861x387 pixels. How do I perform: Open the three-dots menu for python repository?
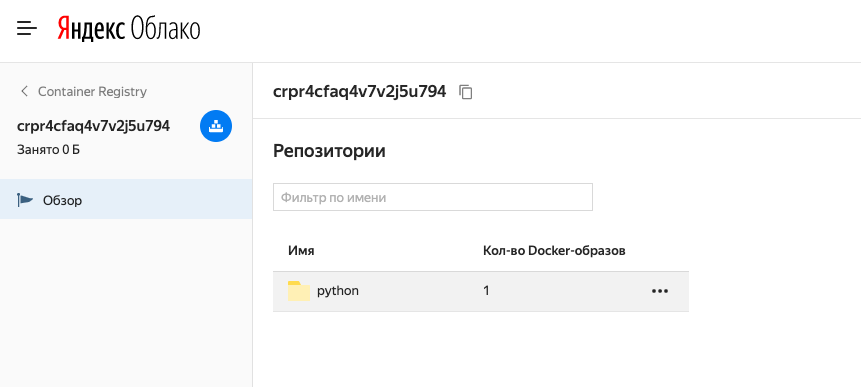pyautogui.click(x=659, y=291)
